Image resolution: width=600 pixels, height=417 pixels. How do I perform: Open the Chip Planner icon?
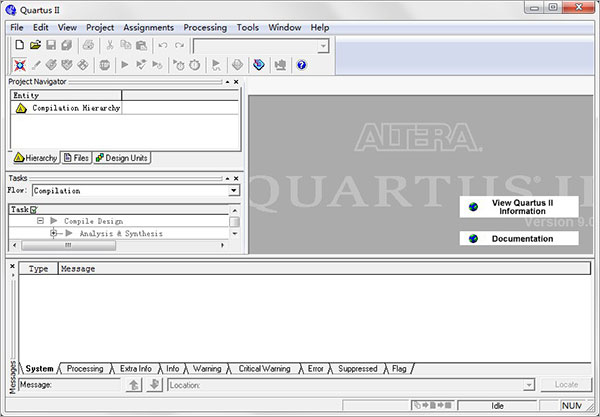[x=83, y=65]
